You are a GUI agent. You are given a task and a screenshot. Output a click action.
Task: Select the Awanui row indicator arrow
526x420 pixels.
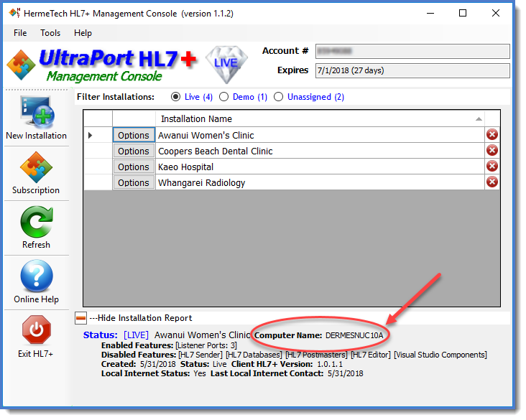tap(90, 136)
